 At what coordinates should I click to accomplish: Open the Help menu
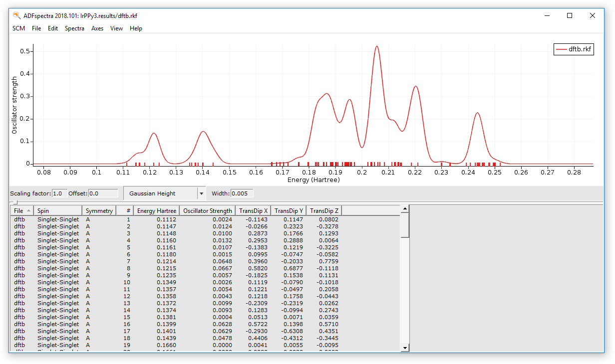[136, 28]
